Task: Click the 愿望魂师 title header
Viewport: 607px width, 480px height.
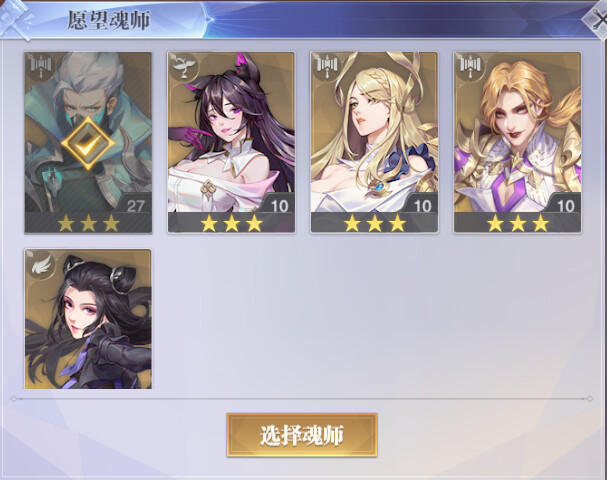Action: tap(109, 20)
